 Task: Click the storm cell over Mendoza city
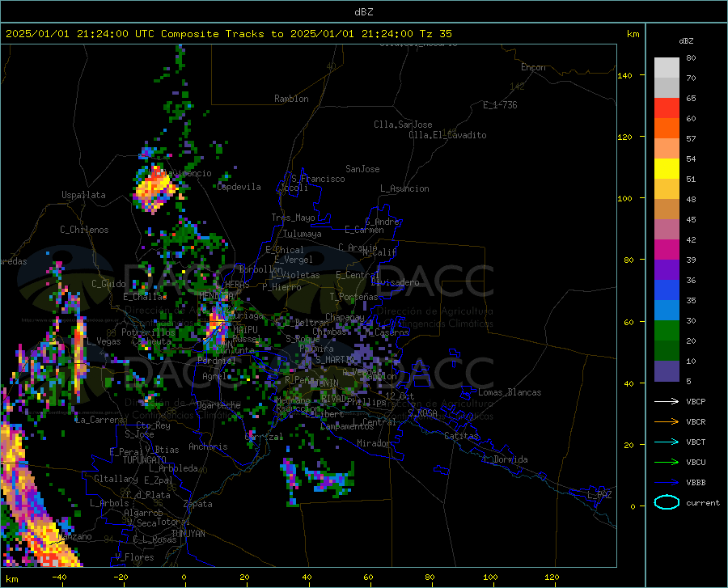(x=217, y=326)
